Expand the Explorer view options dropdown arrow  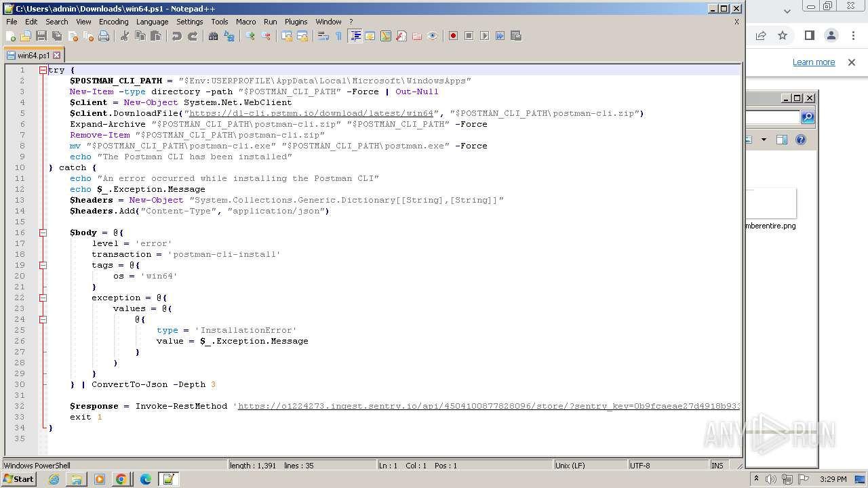(x=764, y=140)
